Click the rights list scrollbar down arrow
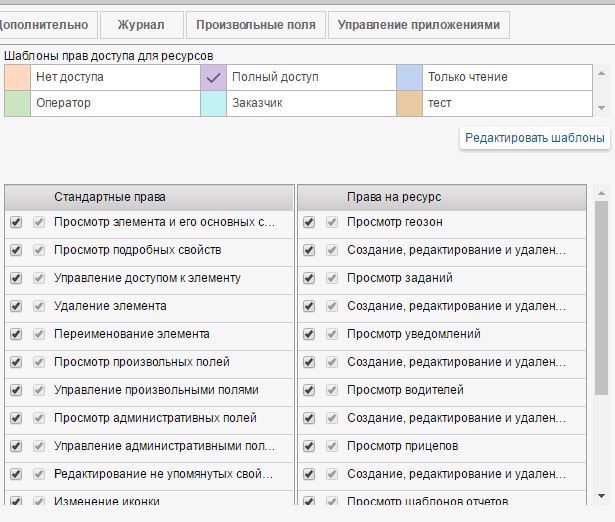This screenshot has height=522, width=615. 601,493
